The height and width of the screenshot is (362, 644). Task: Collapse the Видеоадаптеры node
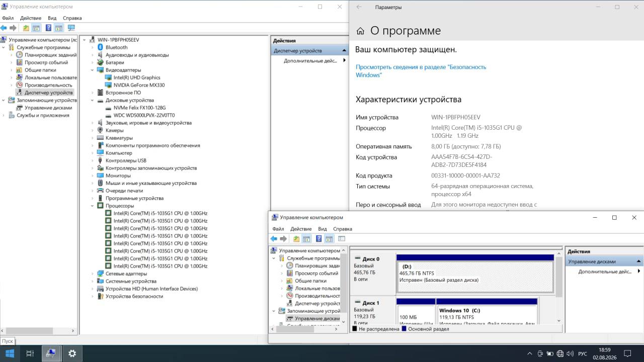(93, 70)
